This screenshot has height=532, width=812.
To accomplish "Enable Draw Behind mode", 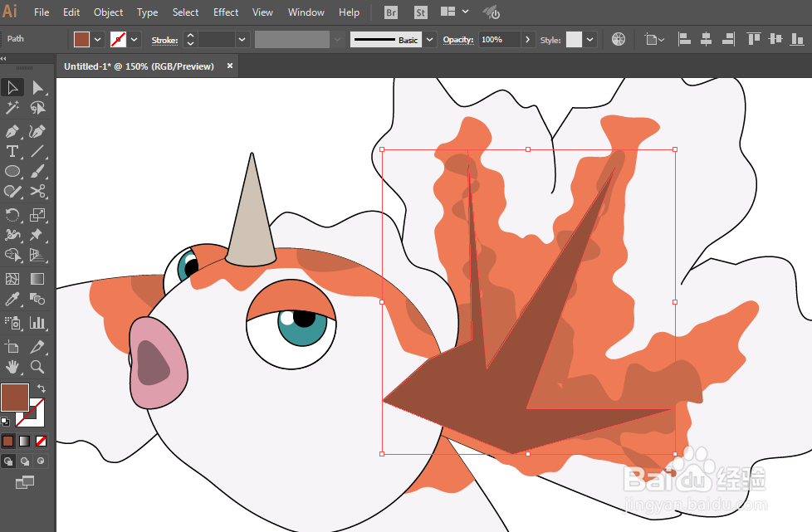I will (x=24, y=461).
